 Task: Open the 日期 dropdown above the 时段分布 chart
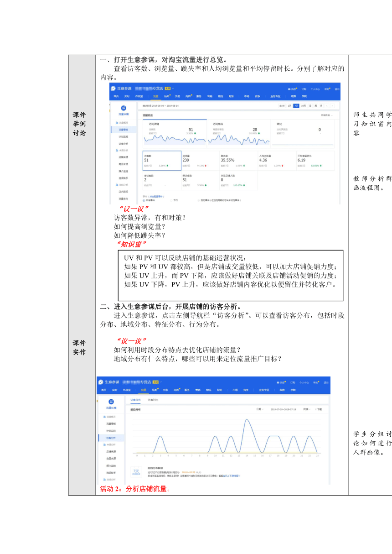coord(260,409)
